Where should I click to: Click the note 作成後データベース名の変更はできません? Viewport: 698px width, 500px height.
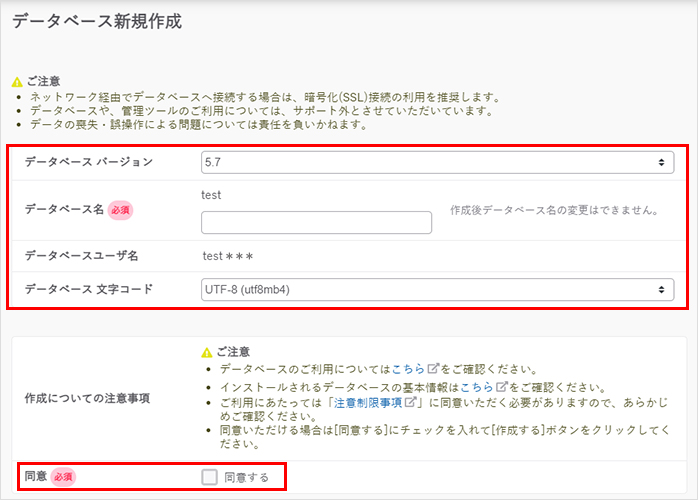tap(553, 211)
